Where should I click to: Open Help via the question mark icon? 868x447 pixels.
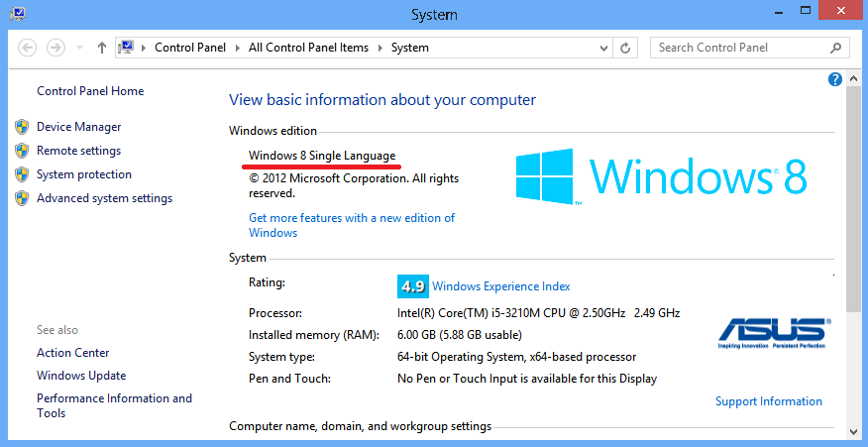coord(834,79)
